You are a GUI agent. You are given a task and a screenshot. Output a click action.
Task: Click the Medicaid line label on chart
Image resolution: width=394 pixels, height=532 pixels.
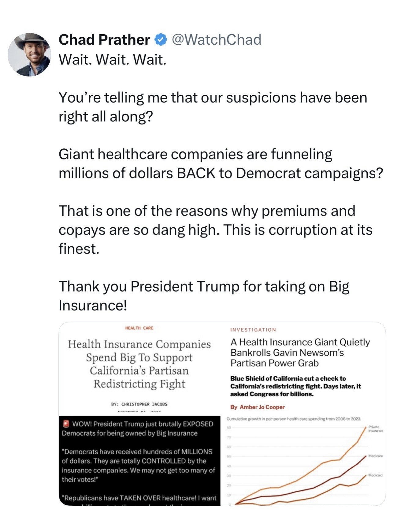pyautogui.click(x=375, y=475)
